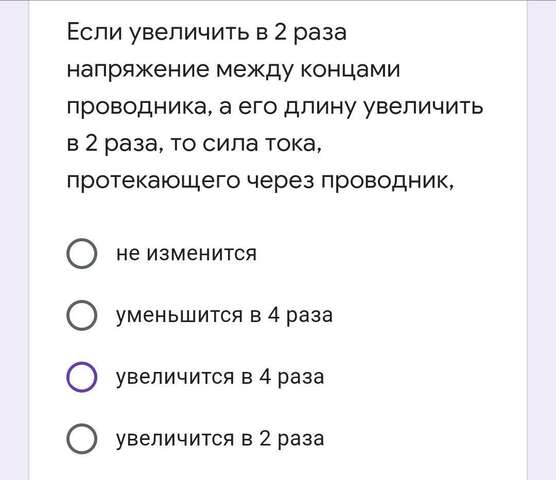
Task: Click the blank area between question and options
Action: (x=278, y=214)
